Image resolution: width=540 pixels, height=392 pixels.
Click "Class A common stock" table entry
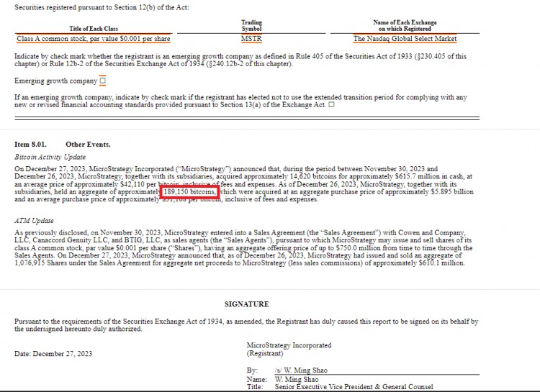[94, 39]
